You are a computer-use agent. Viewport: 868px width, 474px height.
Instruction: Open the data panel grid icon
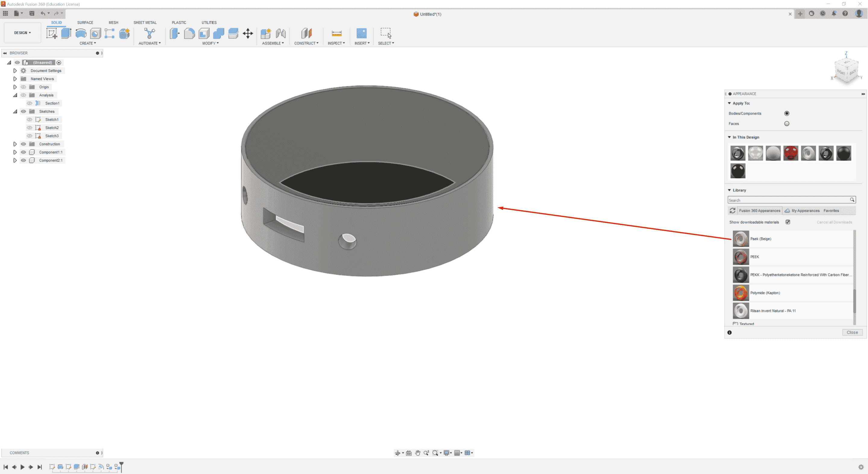5,14
